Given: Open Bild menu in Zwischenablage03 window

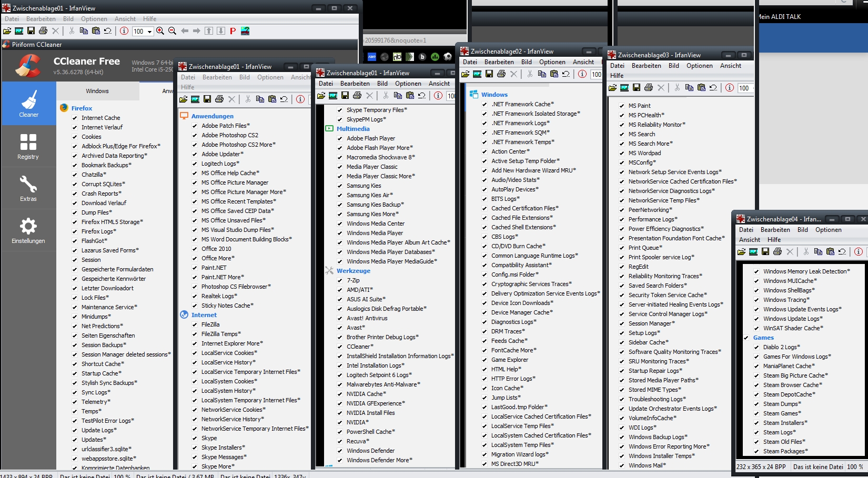Looking at the screenshot, I should coord(674,66).
